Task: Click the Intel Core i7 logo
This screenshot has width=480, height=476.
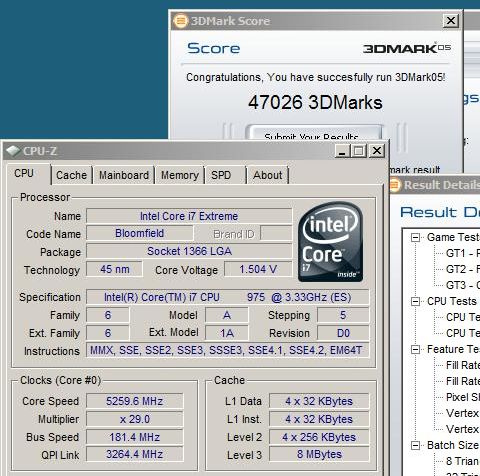Action: (331, 242)
